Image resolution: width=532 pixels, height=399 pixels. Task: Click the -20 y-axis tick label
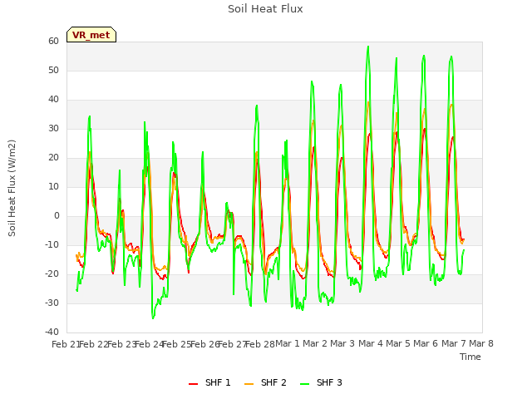pyautogui.click(x=52, y=274)
